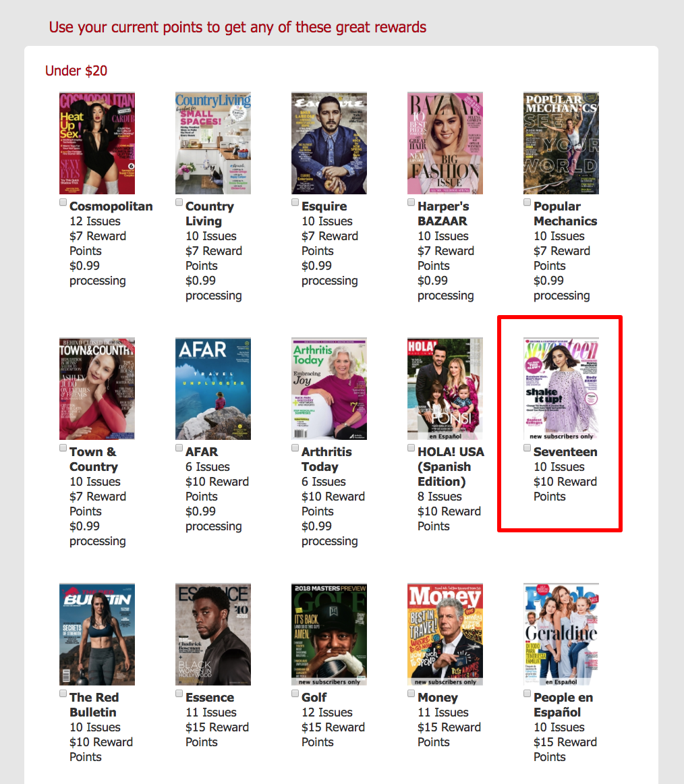Tick the Money magazine checkbox
The height and width of the screenshot is (784, 684).
pyautogui.click(x=411, y=694)
